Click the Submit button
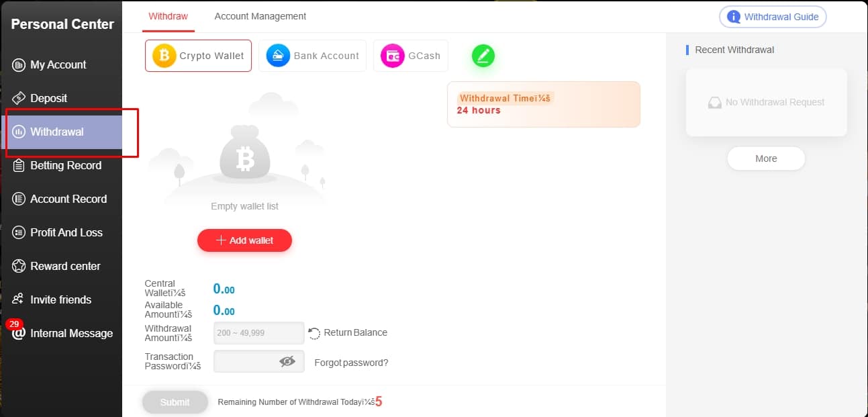 click(175, 402)
